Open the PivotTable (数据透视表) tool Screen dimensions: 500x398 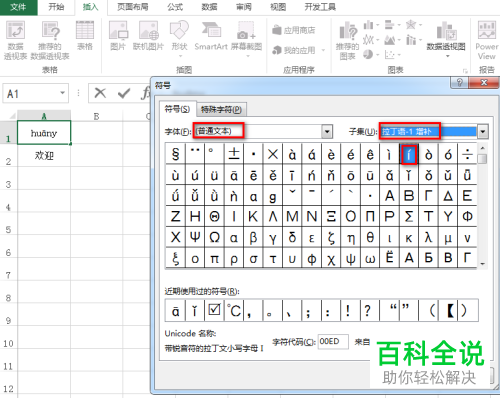coord(15,40)
